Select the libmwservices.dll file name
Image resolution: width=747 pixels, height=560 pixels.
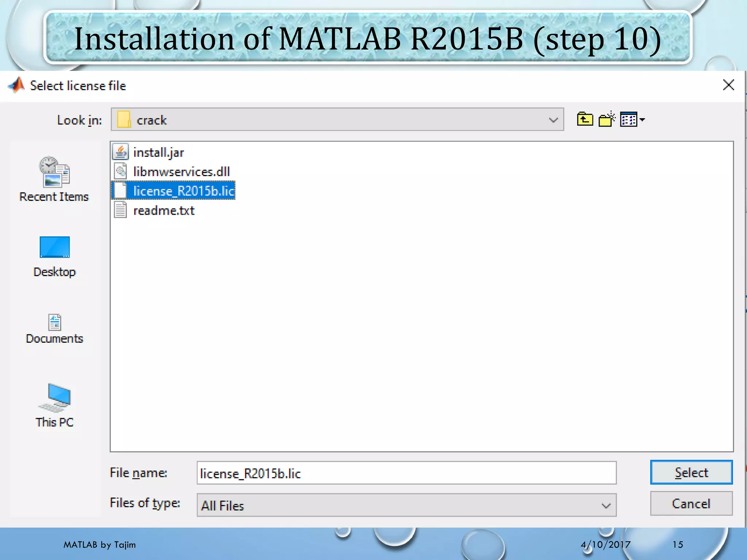182,171
